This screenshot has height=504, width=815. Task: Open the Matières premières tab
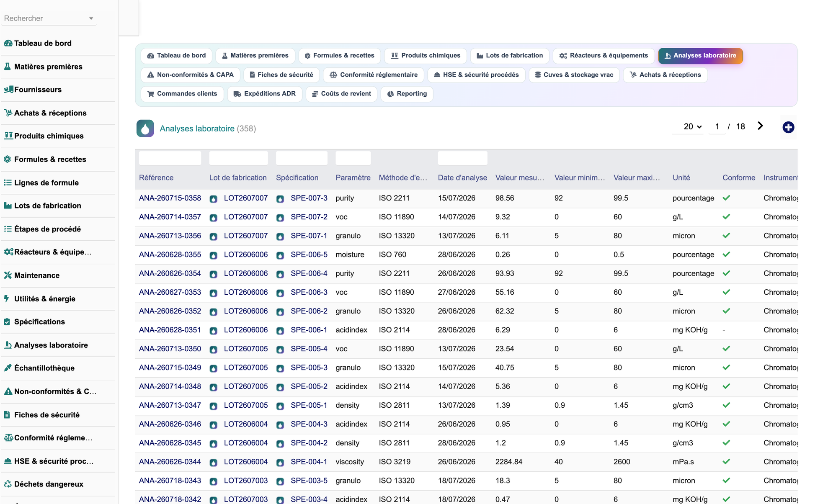[255, 56]
